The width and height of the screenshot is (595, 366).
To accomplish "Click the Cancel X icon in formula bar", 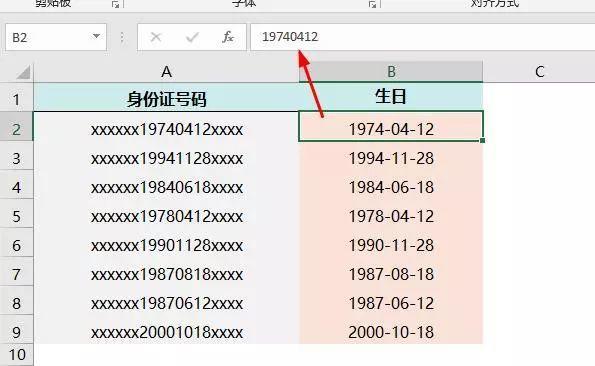I will click(x=156, y=37).
